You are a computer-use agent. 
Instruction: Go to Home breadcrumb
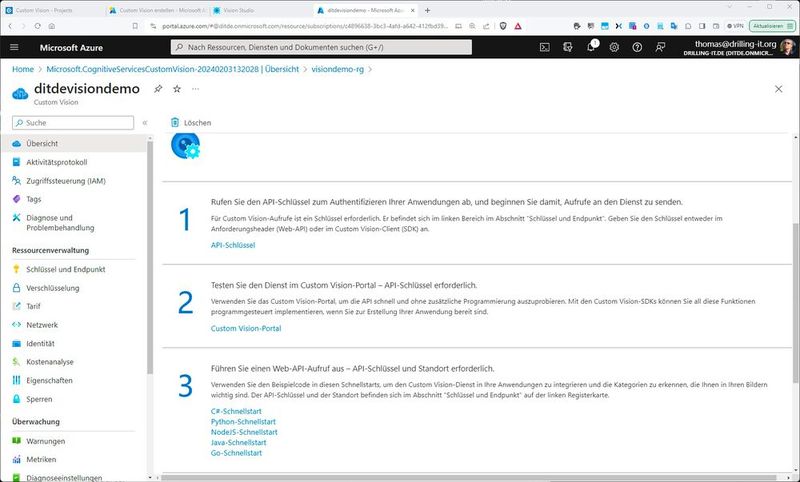[23, 69]
